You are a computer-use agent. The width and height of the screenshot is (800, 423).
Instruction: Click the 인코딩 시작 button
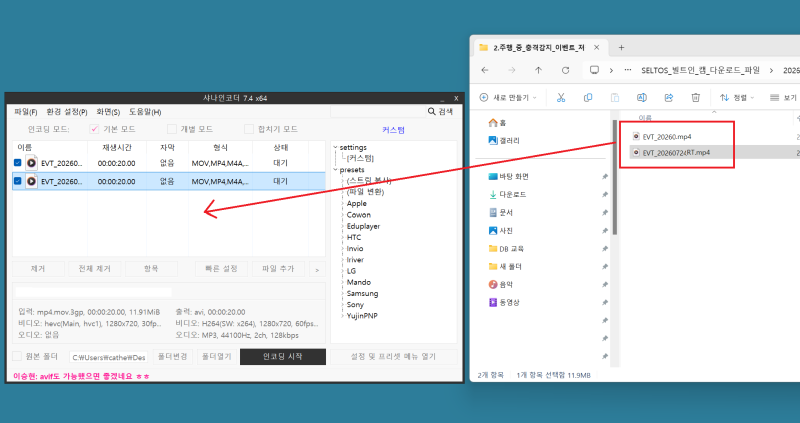coord(283,357)
